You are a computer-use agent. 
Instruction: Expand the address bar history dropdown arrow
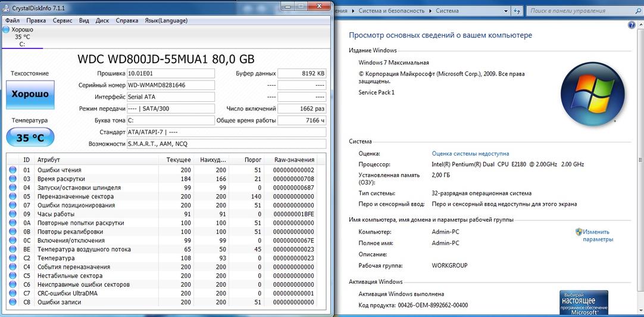(x=507, y=11)
